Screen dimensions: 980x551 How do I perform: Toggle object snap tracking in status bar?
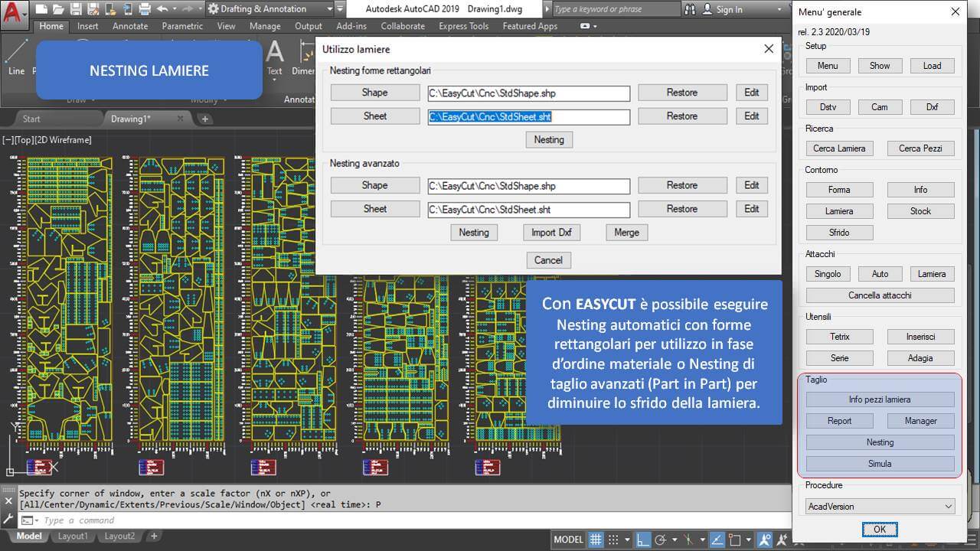[x=717, y=540]
